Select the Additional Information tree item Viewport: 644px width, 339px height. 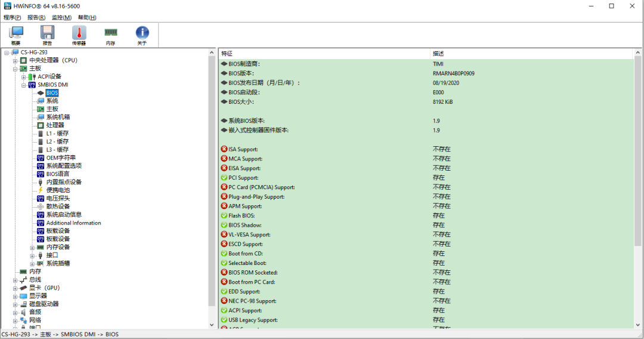pyautogui.click(x=73, y=223)
